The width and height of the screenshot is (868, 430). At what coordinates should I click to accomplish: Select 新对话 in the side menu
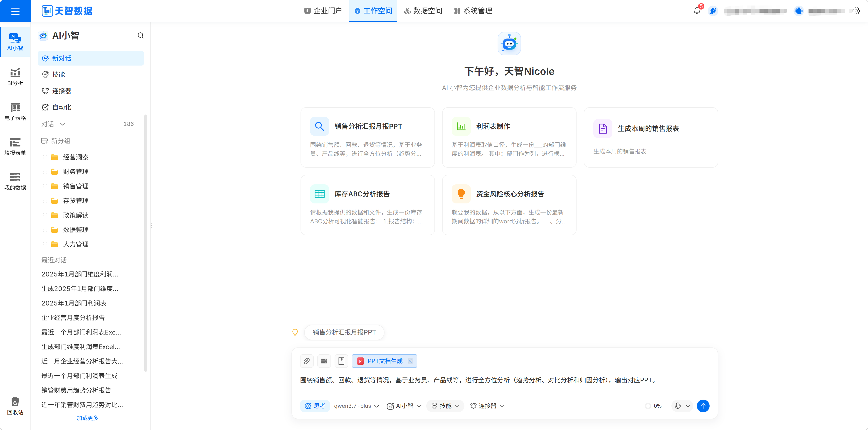(x=91, y=58)
